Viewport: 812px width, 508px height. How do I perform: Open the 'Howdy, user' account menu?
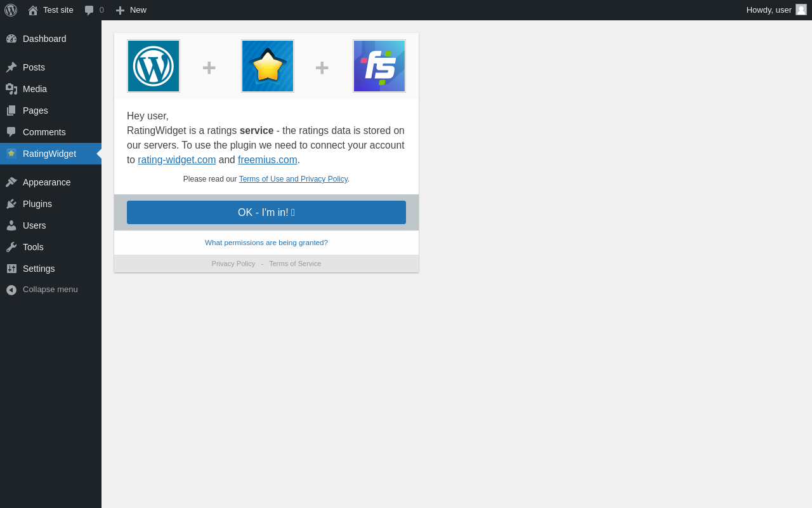(x=776, y=10)
